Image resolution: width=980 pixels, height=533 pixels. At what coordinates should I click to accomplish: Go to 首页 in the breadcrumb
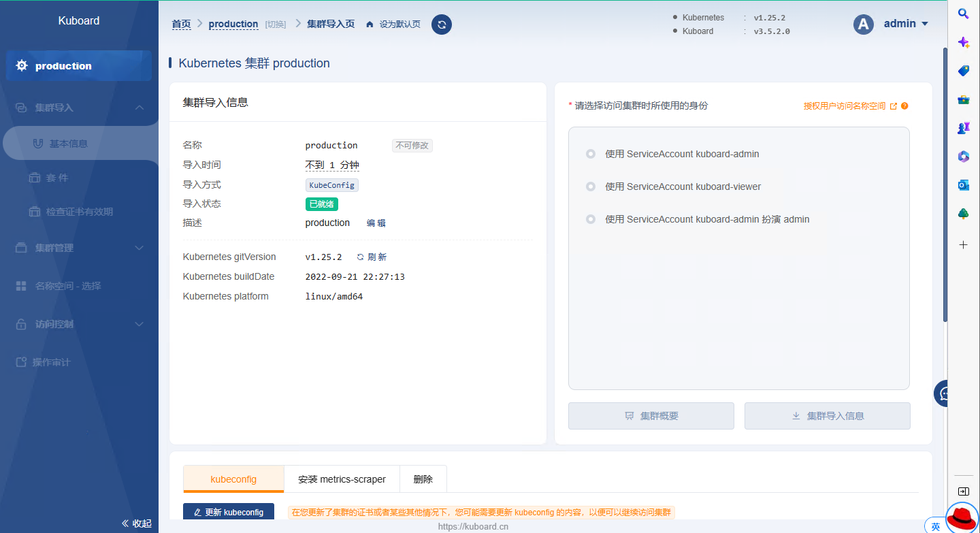click(x=181, y=25)
